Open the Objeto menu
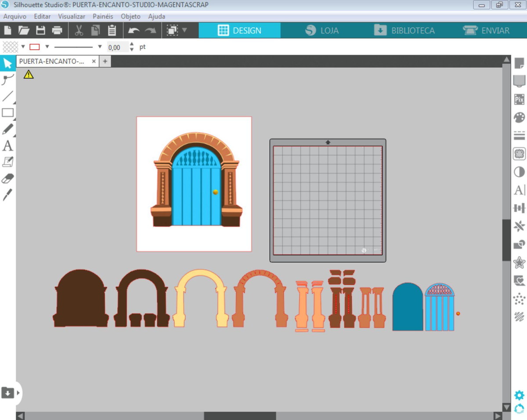This screenshot has width=527, height=420. [x=130, y=16]
